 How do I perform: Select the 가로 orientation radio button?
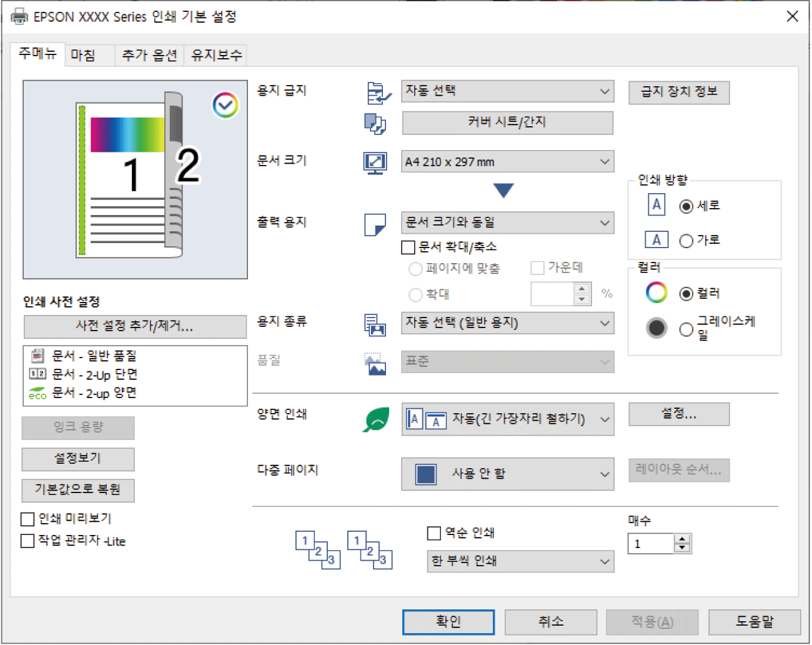point(686,241)
